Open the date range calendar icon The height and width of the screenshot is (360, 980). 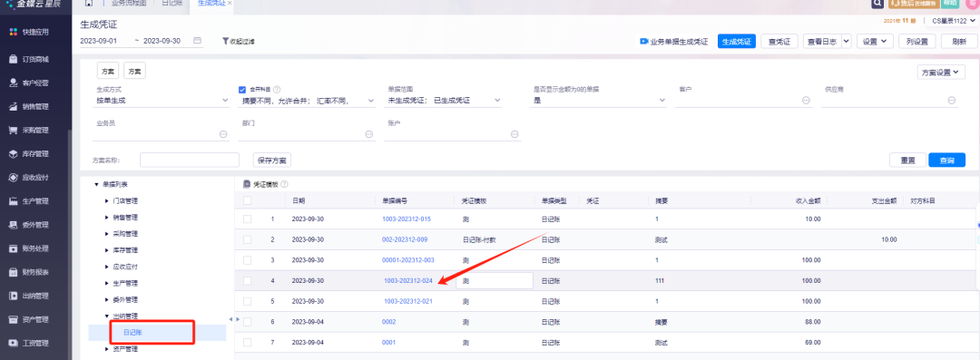(x=198, y=41)
